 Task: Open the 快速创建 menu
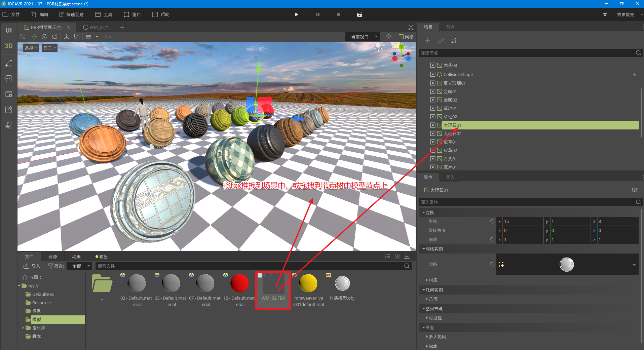71,14
